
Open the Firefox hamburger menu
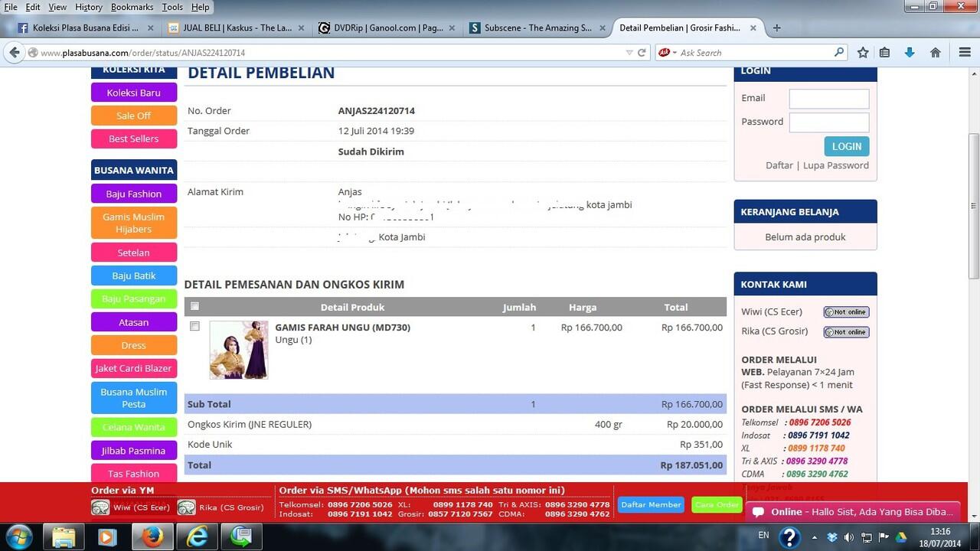point(965,53)
